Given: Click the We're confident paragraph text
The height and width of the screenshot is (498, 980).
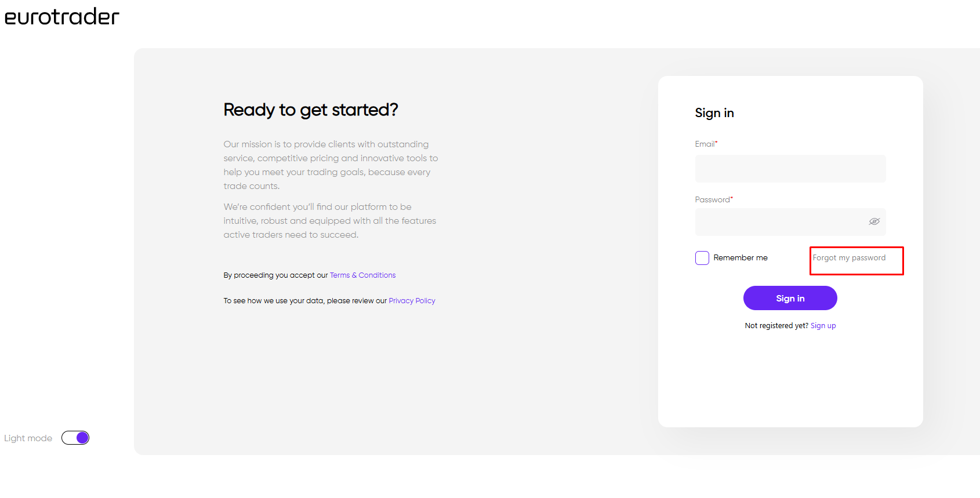Looking at the screenshot, I should (330, 221).
